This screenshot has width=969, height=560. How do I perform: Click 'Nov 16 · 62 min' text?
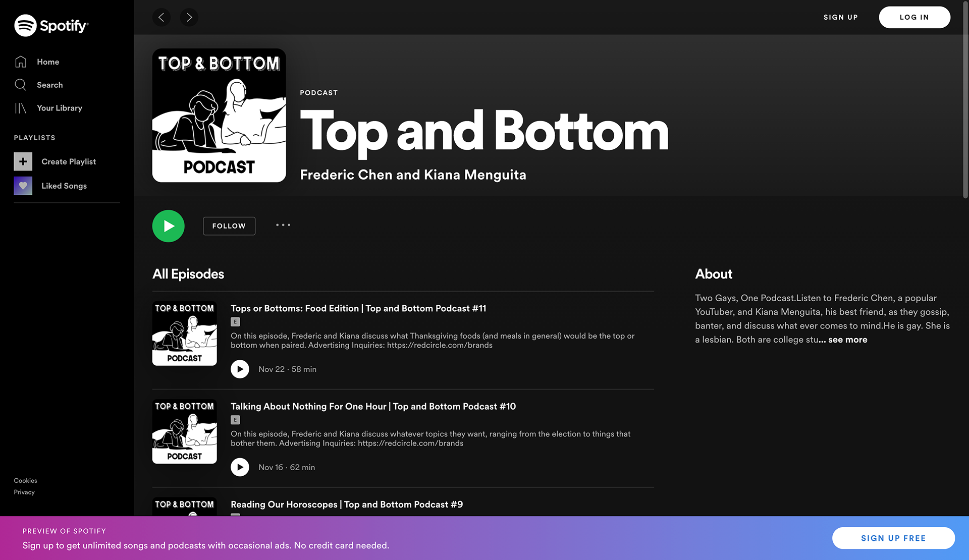click(287, 467)
